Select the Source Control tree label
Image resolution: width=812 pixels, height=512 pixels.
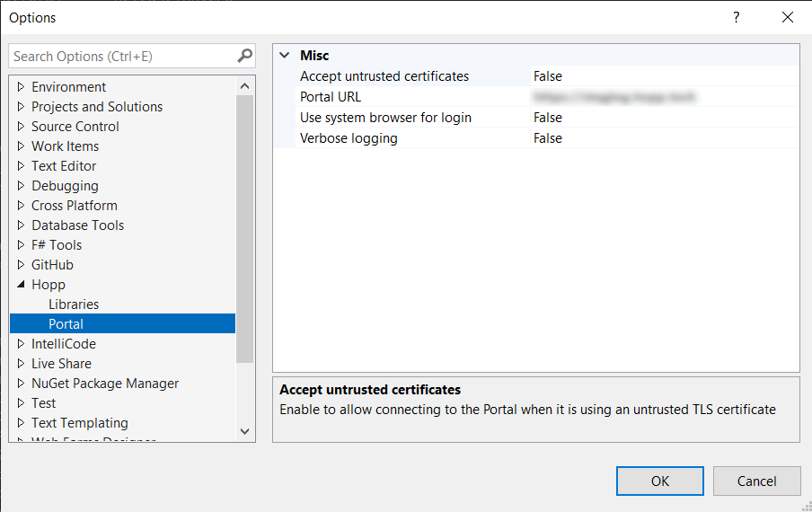pos(75,127)
